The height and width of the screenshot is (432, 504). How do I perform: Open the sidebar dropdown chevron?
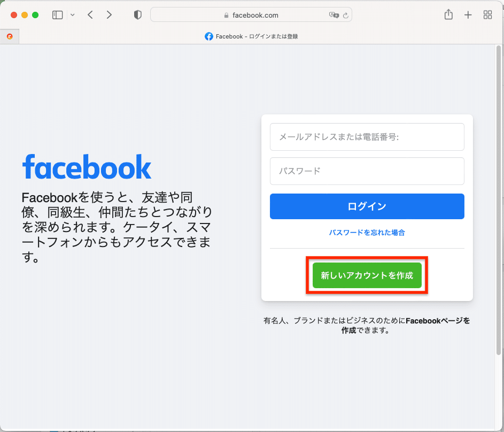73,15
